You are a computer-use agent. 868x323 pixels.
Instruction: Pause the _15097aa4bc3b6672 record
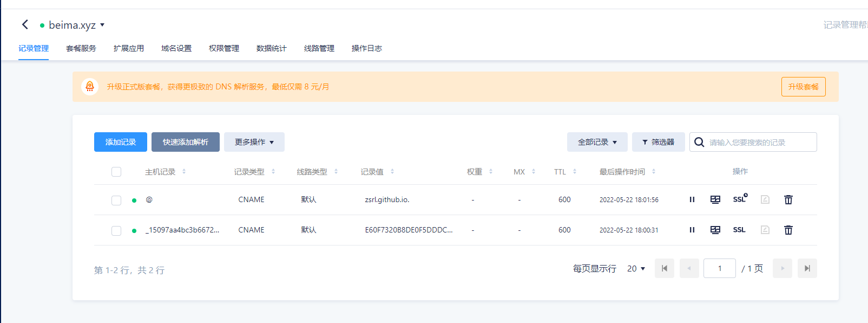(x=692, y=230)
